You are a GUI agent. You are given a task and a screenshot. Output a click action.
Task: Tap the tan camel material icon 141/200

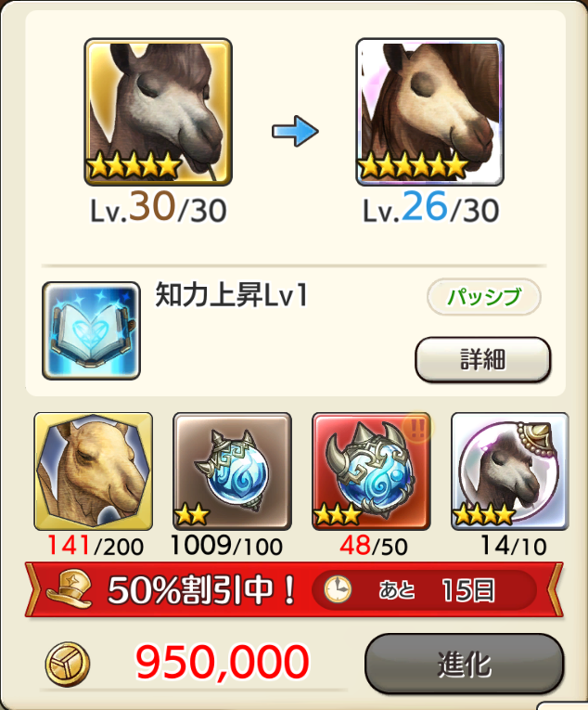tap(94, 471)
